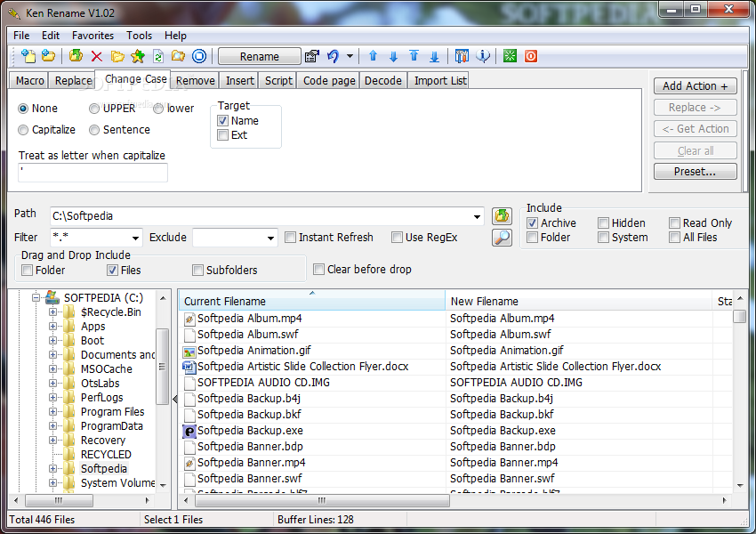Click the move up arrow icon
This screenshot has width=756, height=534.
tap(373, 56)
